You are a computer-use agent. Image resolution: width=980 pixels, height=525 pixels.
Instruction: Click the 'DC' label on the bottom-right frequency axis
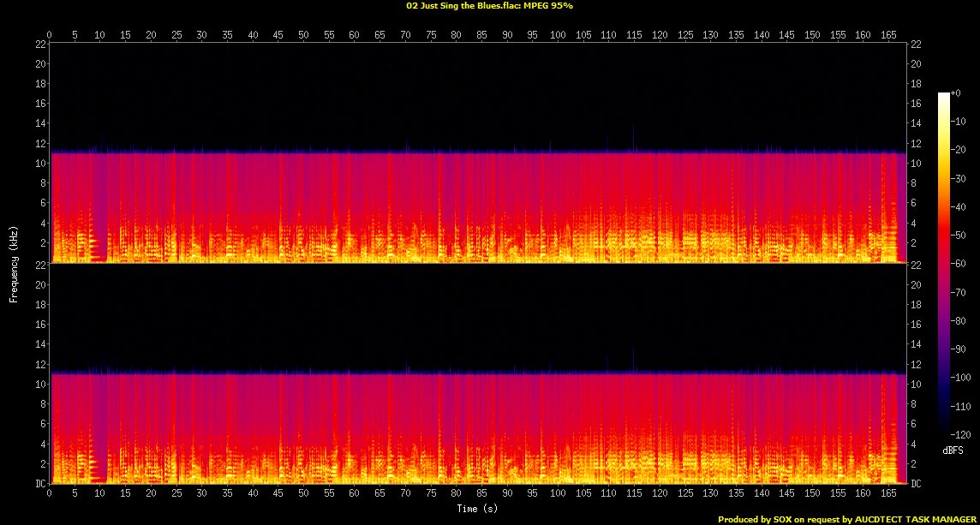click(x=917, y=484)
